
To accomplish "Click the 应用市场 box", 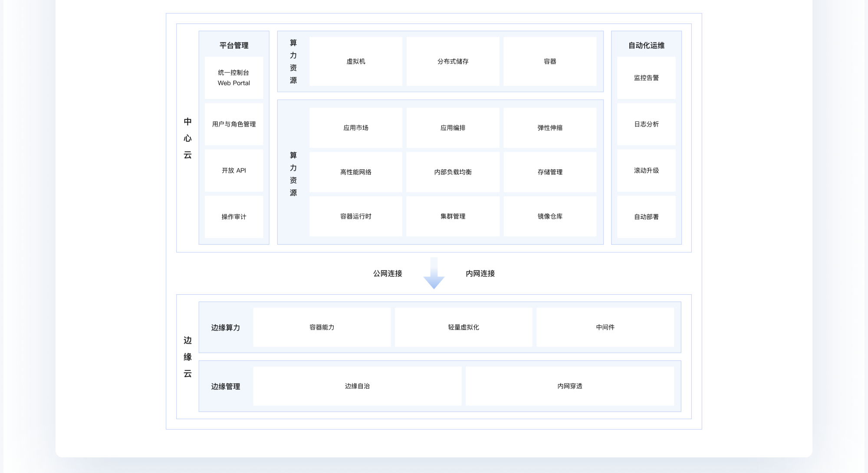I will 355,128.
